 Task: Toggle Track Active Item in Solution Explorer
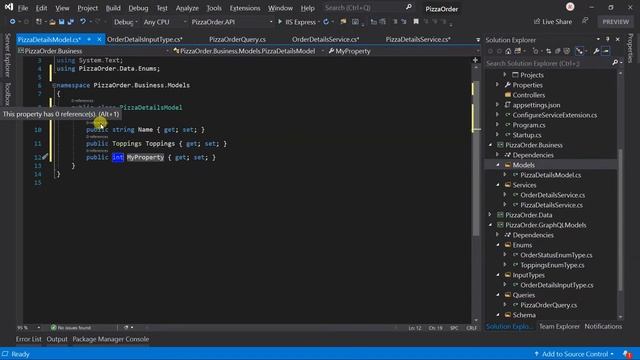tap(579, 51)
